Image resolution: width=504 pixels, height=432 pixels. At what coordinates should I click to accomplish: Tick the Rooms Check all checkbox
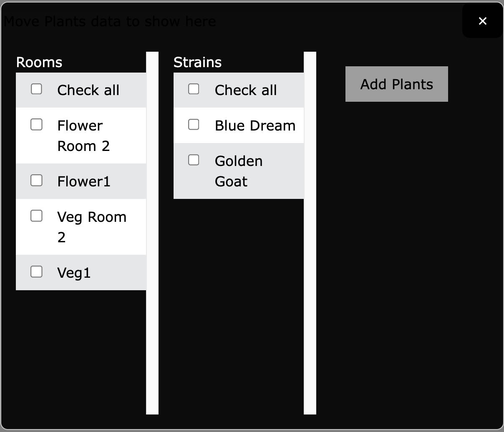pyautogui.click(x=37, y=89)
